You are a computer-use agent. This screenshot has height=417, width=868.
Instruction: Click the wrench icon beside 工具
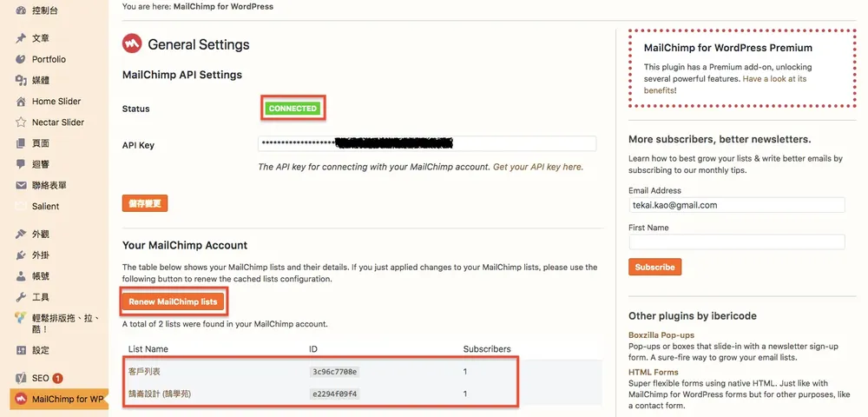click(21, 297)
